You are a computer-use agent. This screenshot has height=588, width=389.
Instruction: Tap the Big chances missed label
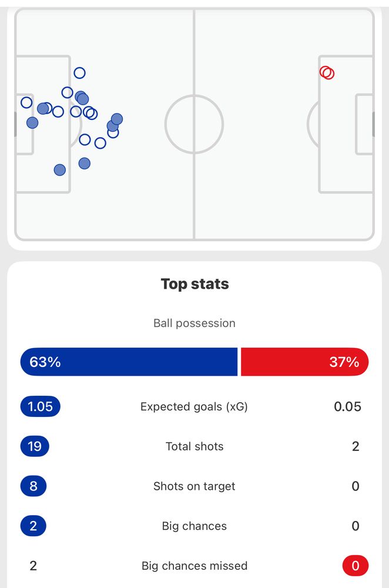pyautogui.click(x=195, y=566)
